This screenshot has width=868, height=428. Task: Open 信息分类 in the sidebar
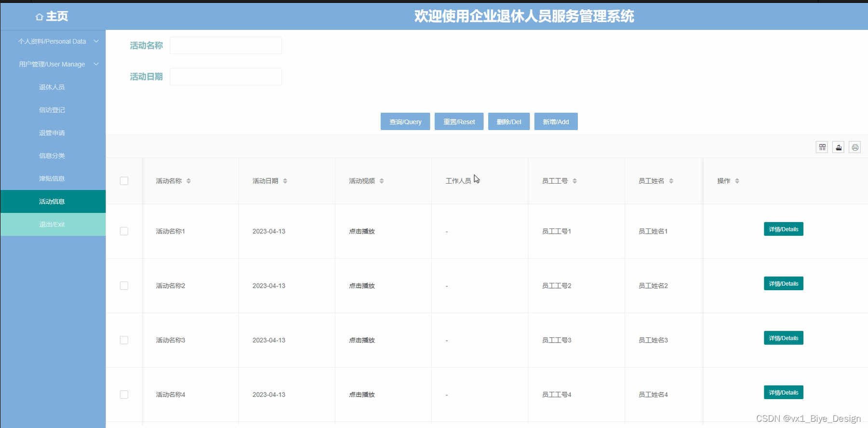pyautogui.click(x=52, y=156)
